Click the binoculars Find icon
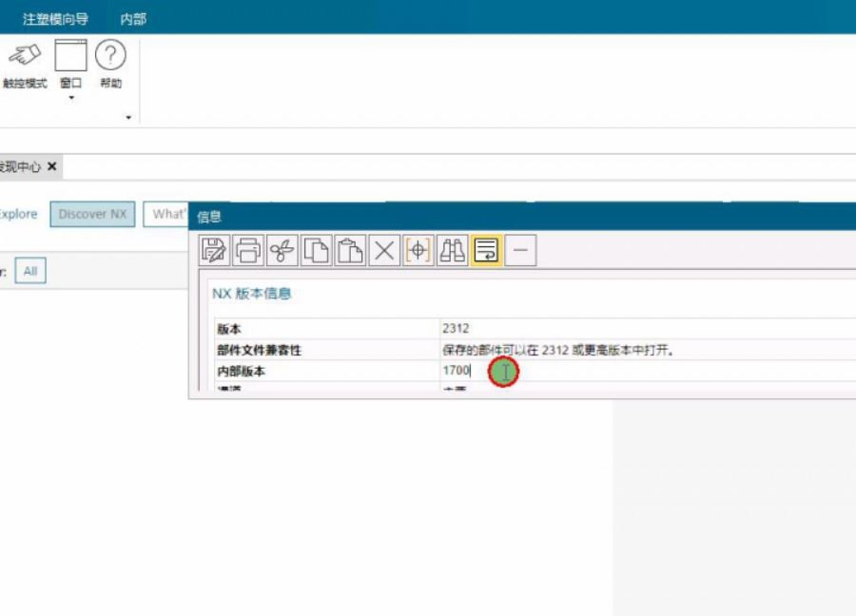This screenshot has height=616, width=856. tap(453, 251)
